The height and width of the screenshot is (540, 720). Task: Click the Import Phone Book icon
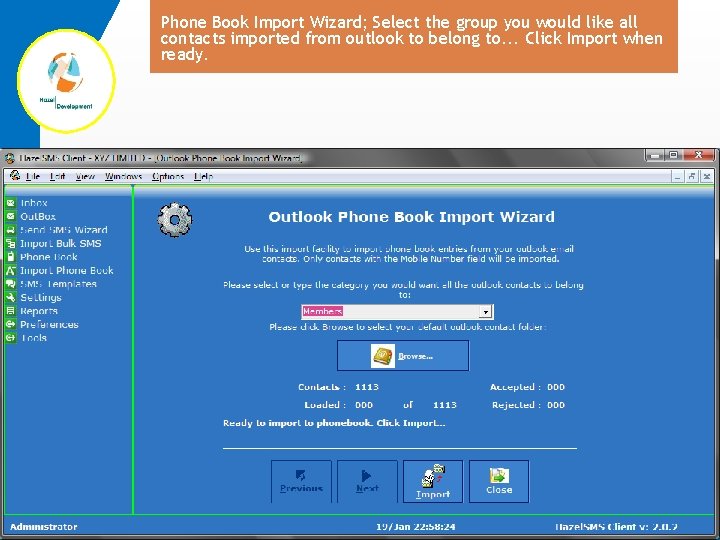pos(11,270)
